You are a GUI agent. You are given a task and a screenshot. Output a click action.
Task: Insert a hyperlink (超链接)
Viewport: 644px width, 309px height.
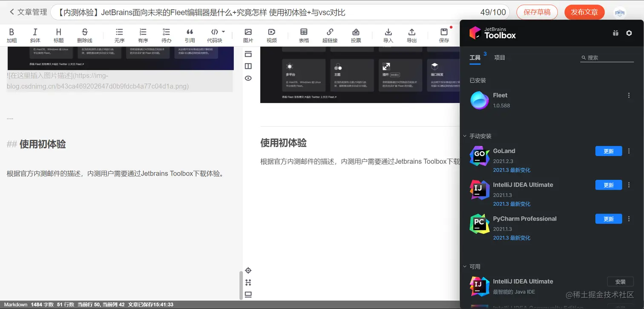330,35
